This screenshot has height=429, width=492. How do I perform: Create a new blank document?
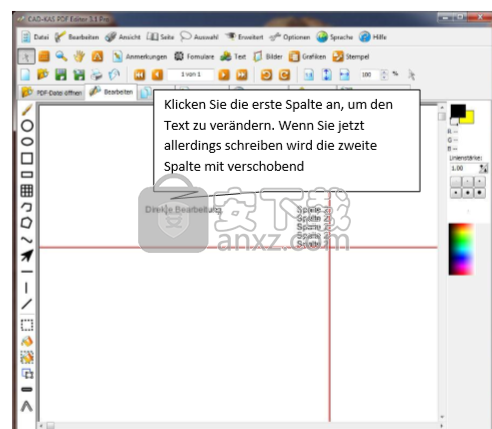point(25,75)
